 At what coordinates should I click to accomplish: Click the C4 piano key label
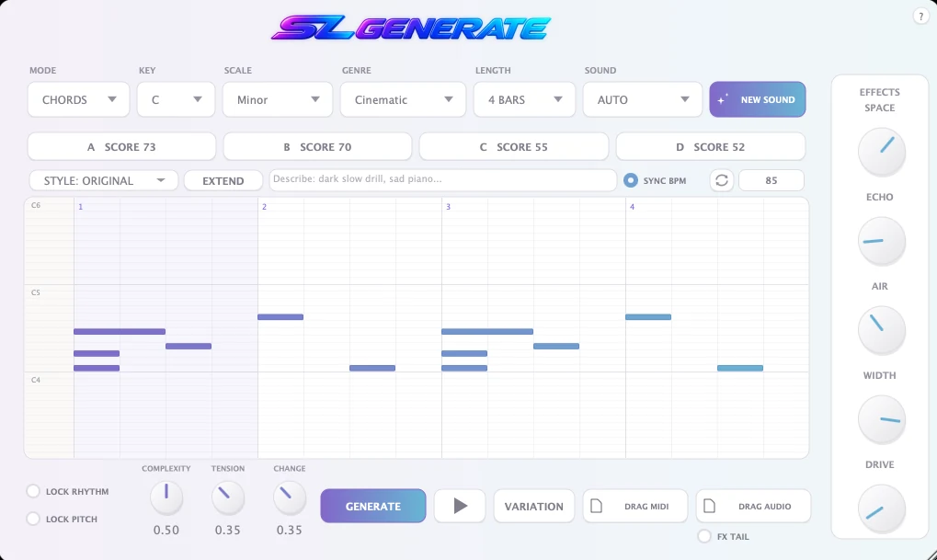(36, 380)
